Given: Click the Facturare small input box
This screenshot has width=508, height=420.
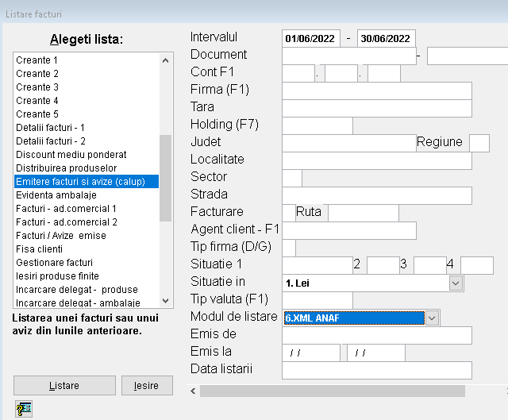Looking at the screenshot, I should click(x=289, y=214).
